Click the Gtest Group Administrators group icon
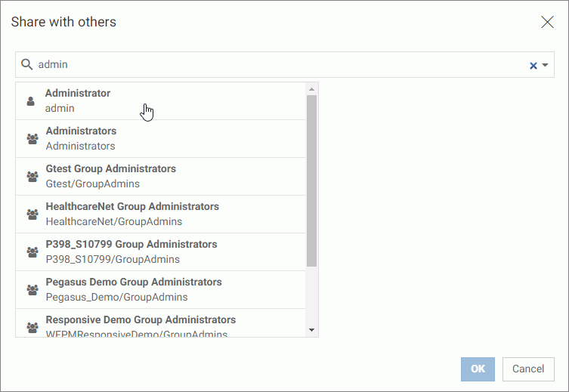 click(32, 177)
